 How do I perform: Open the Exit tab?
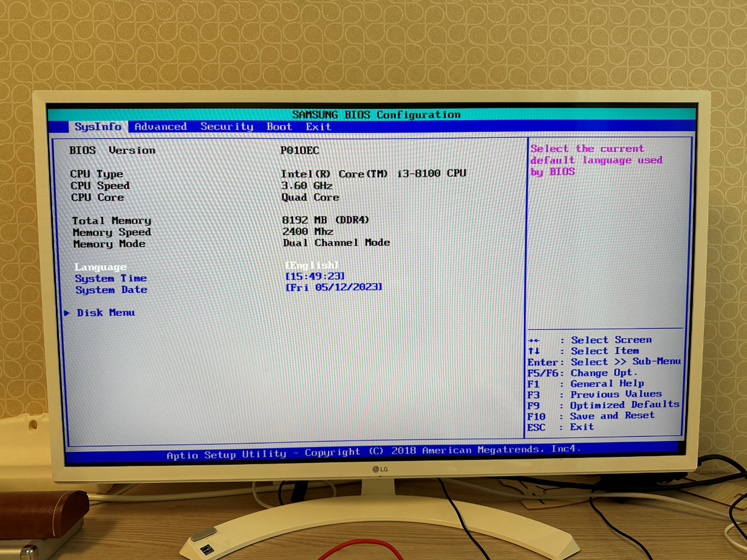(318, 126)
